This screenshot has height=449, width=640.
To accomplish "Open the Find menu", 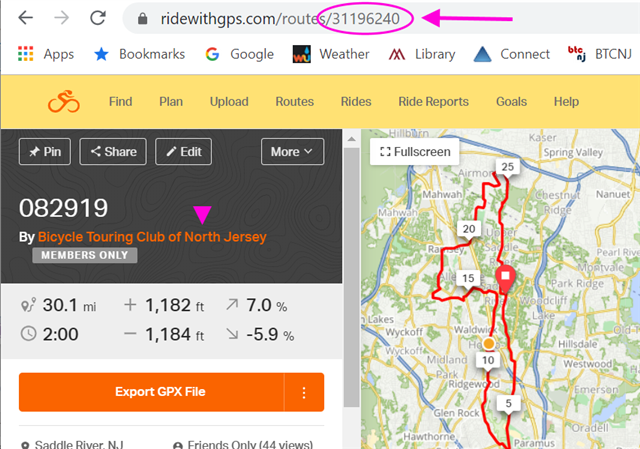I will [x=120, y=101].
